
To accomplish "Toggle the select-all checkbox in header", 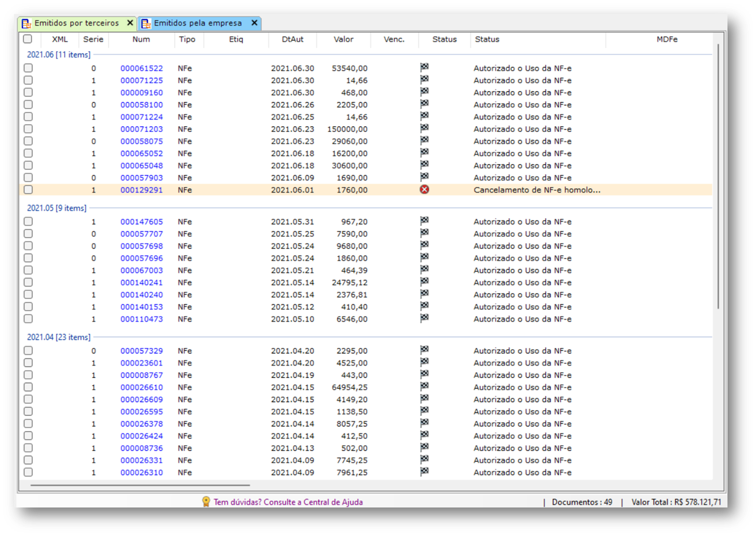I will 28,39.
